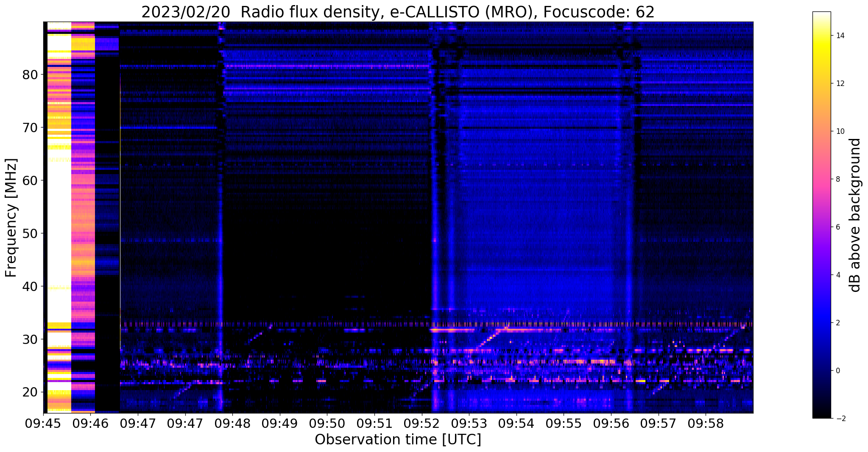Click the frequency axis tick label 30

click(30, 339)
